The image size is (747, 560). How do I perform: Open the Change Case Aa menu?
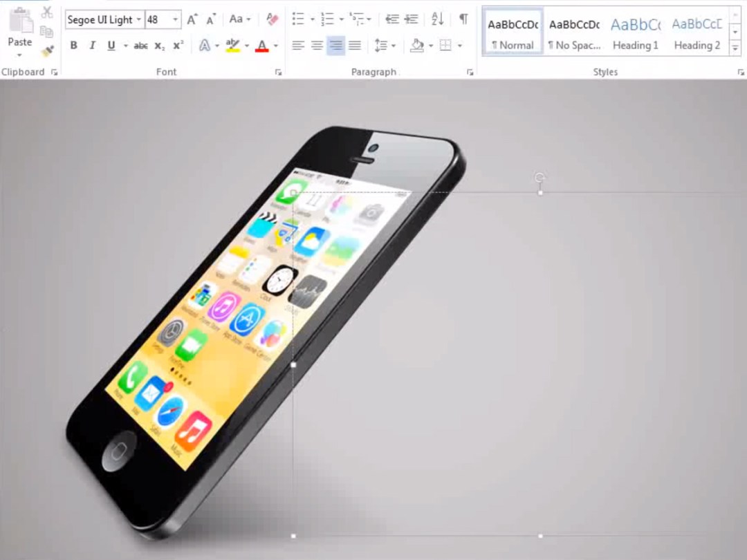pos(239,19)
